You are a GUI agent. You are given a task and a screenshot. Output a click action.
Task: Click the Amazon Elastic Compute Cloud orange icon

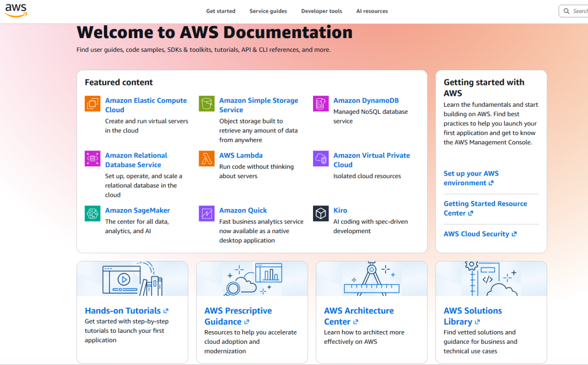click(x=92, y=104)
